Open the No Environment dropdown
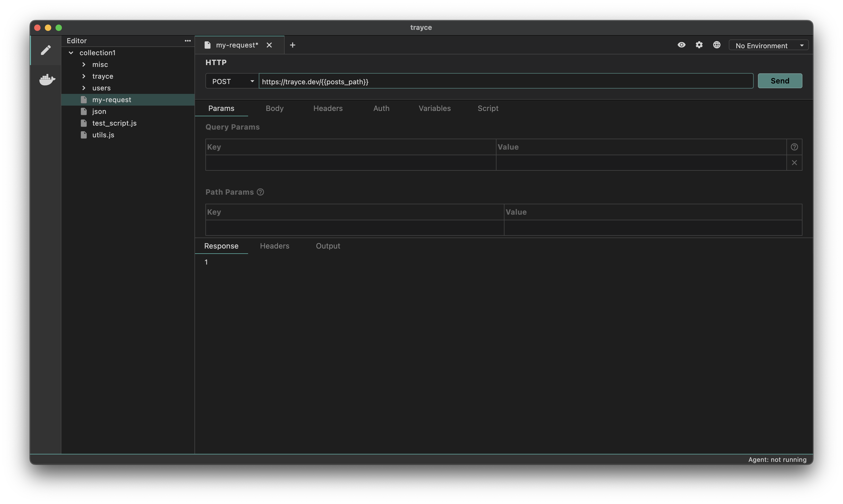This screenshot has height=504, width=843. [768, 46]
